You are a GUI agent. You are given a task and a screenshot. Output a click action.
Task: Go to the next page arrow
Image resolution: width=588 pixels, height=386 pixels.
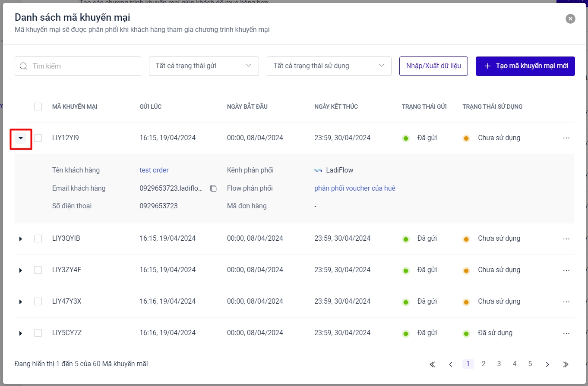tap(547, 364)
